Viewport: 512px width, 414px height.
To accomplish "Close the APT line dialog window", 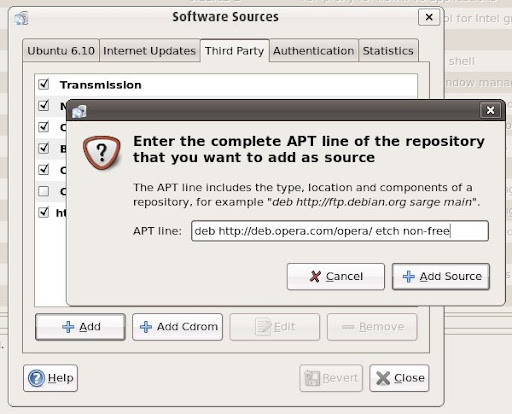I will [490, 110].
